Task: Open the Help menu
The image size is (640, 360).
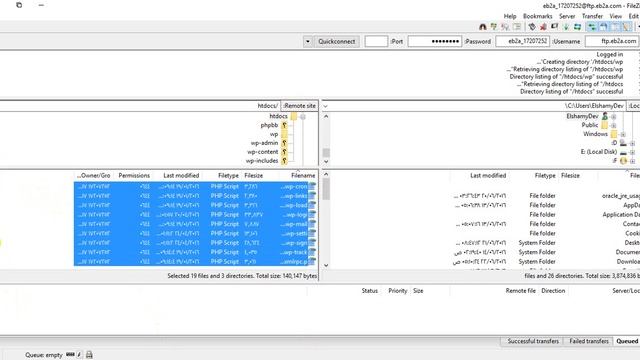Action: coord(510,16)
